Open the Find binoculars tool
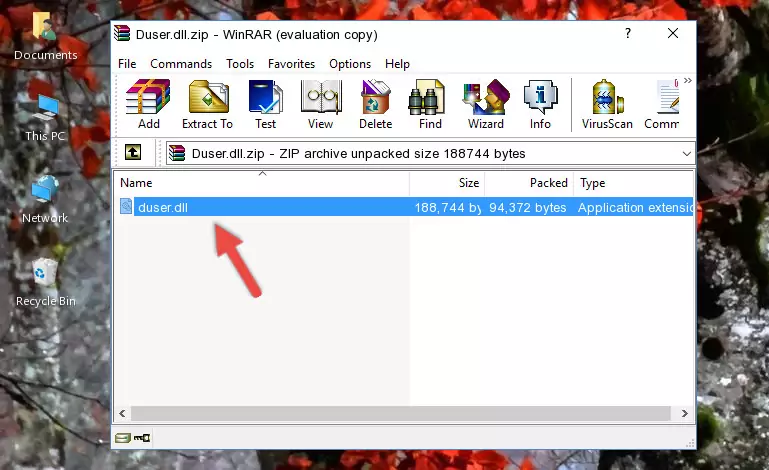The height and width of the screenshot is (470, 769). (430, 104)
